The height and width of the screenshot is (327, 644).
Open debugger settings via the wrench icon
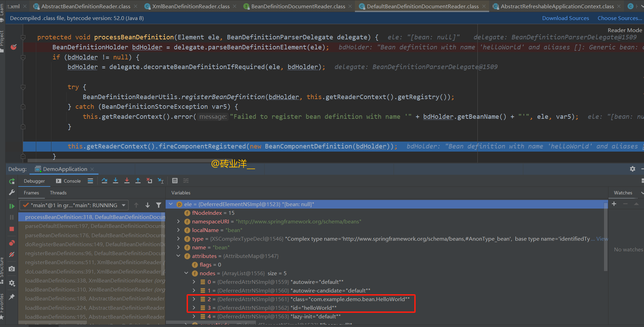click(12, 193)
